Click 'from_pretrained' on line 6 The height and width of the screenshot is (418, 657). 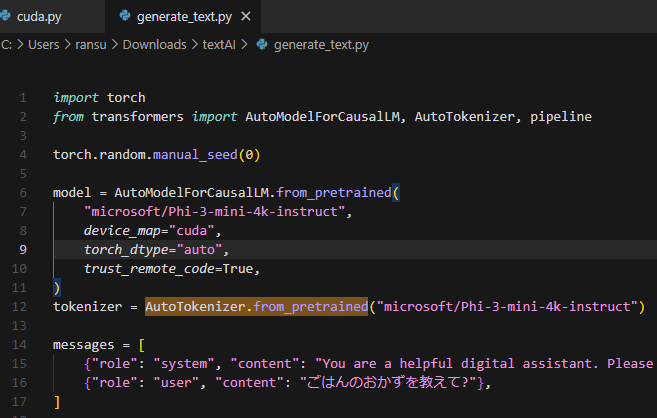pyautogui.click(x=334, y=193)
